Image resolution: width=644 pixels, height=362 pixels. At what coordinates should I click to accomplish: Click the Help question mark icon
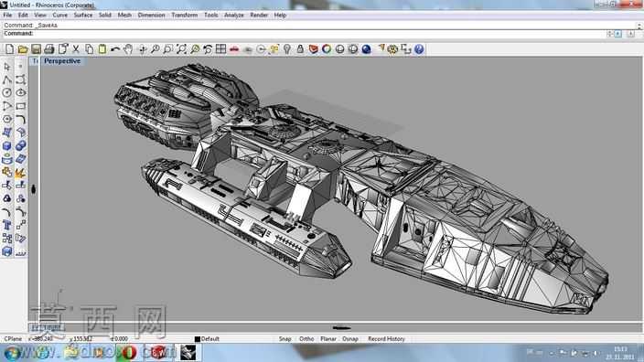click(419, 49)
